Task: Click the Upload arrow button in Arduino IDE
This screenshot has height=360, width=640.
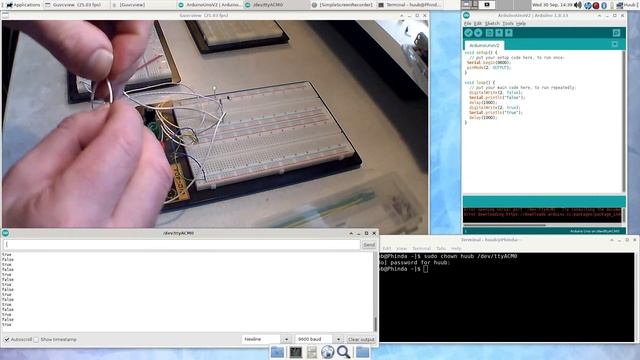Action: click(x=478, y=33)
